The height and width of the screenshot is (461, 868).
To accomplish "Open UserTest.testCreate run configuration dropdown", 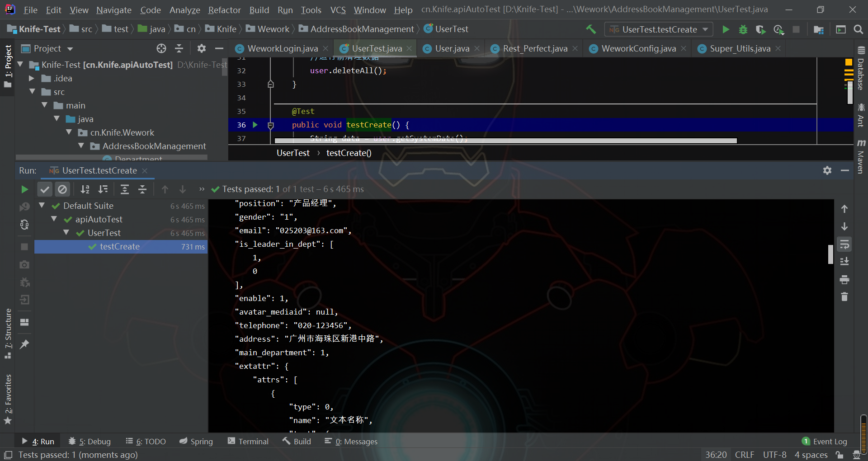I will [x=659, y=29].
